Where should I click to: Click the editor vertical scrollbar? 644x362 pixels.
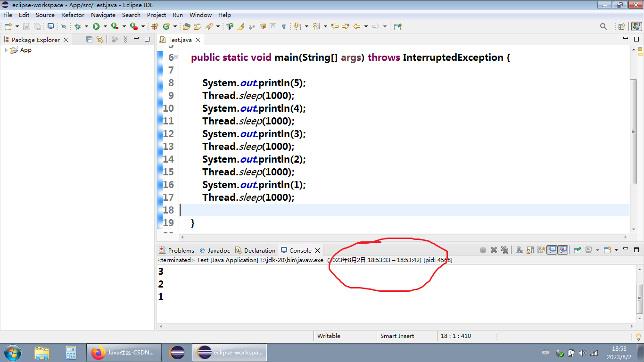[x=633, y=132]
